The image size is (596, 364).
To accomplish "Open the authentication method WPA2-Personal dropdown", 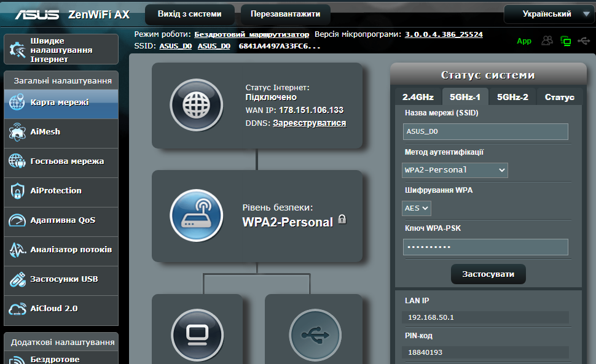I will (455, 170).
